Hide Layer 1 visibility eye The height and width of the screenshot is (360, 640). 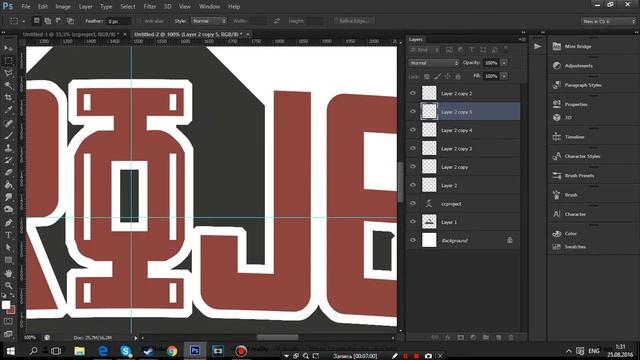(413, 222)
